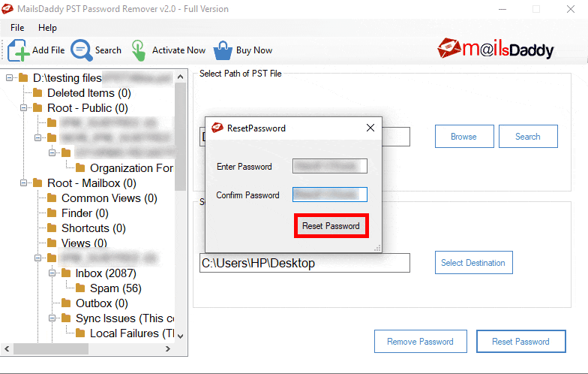Click the tree scroll right arrow

click(168, 348)
